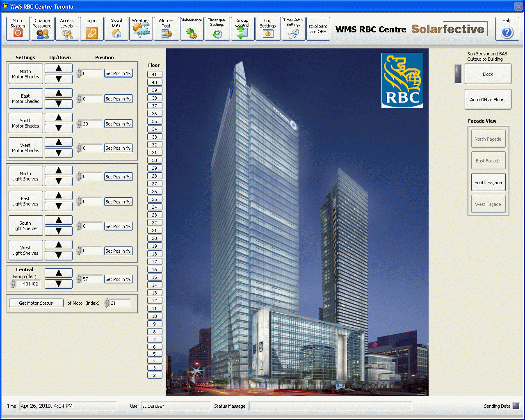The image size is (525, 420).
Task: Click Central Group value 401402 field
Action: tap(28, 284)
